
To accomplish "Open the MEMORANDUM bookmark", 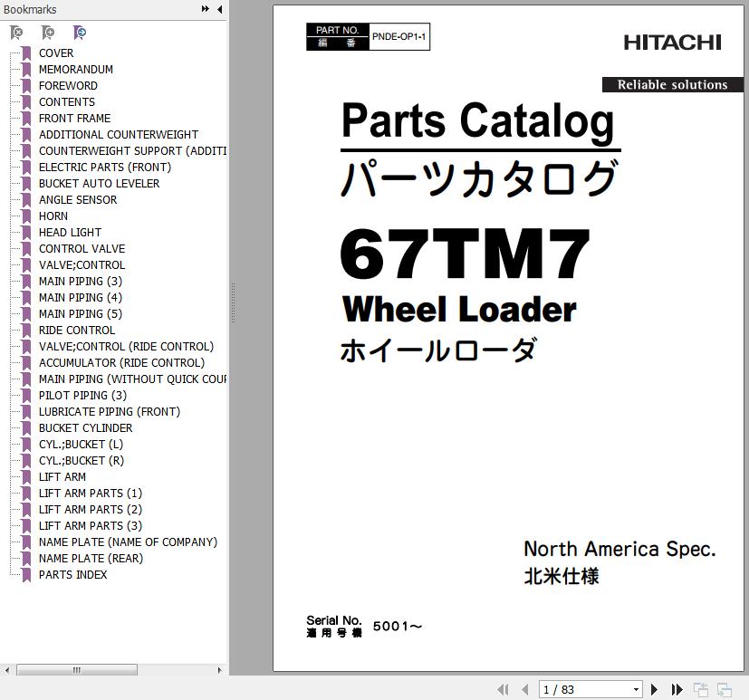I will 76,69.
